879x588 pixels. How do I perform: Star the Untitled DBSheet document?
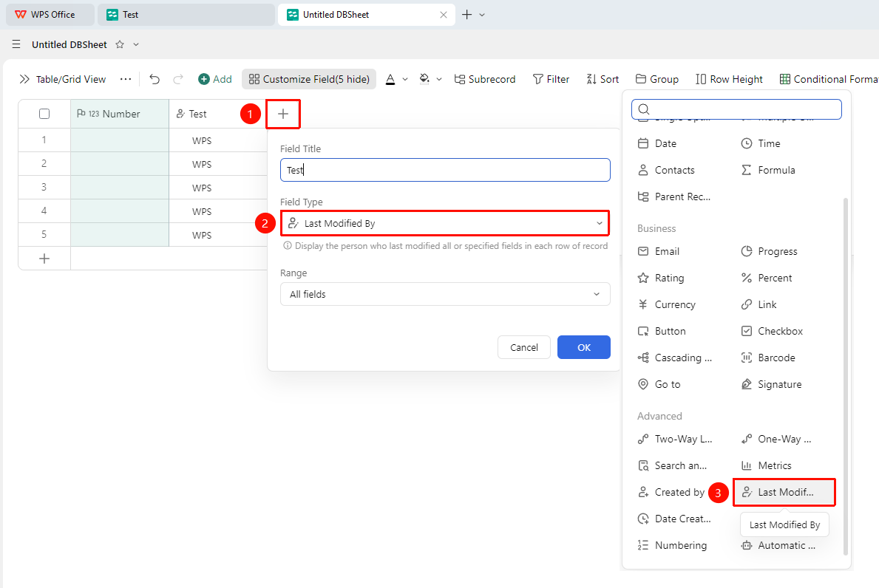(120, 44)
